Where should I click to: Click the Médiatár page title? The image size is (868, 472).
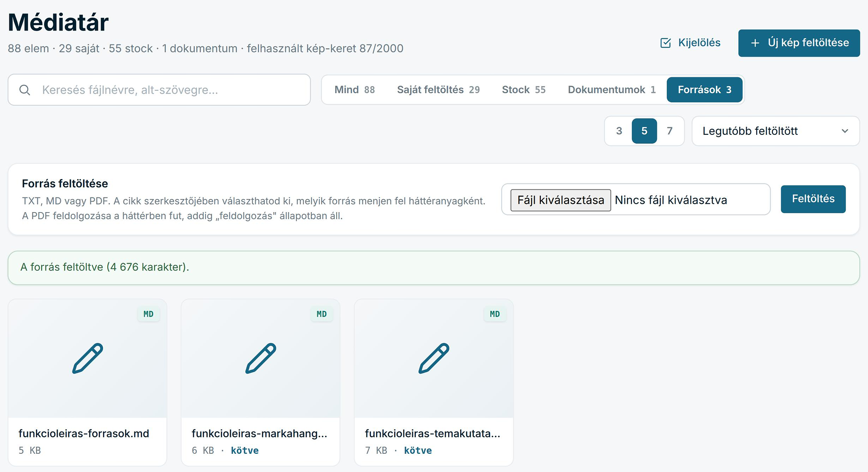59,22
